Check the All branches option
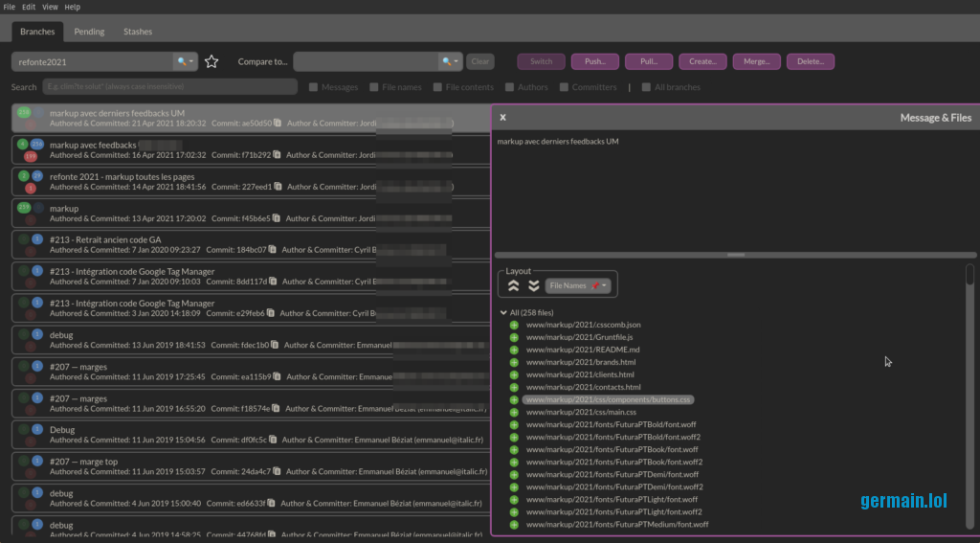Viewport: 980px width, 543px height. [x=647, y=87]
